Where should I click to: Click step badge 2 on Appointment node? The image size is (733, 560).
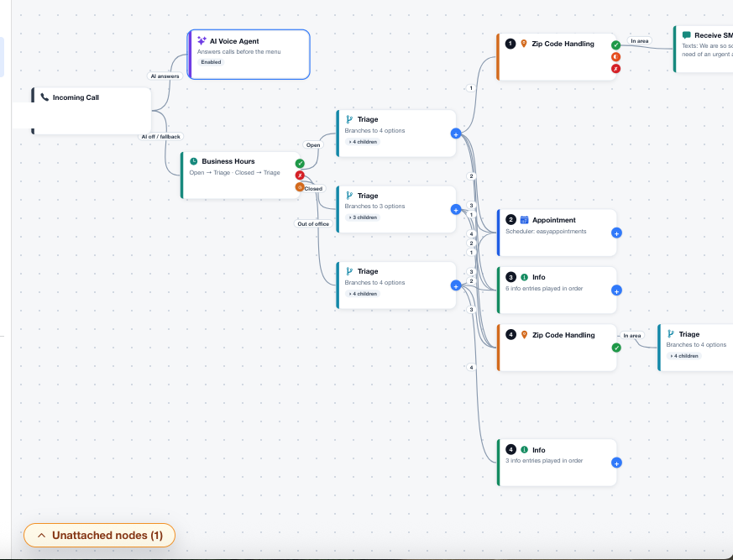[x=511, y=220]
